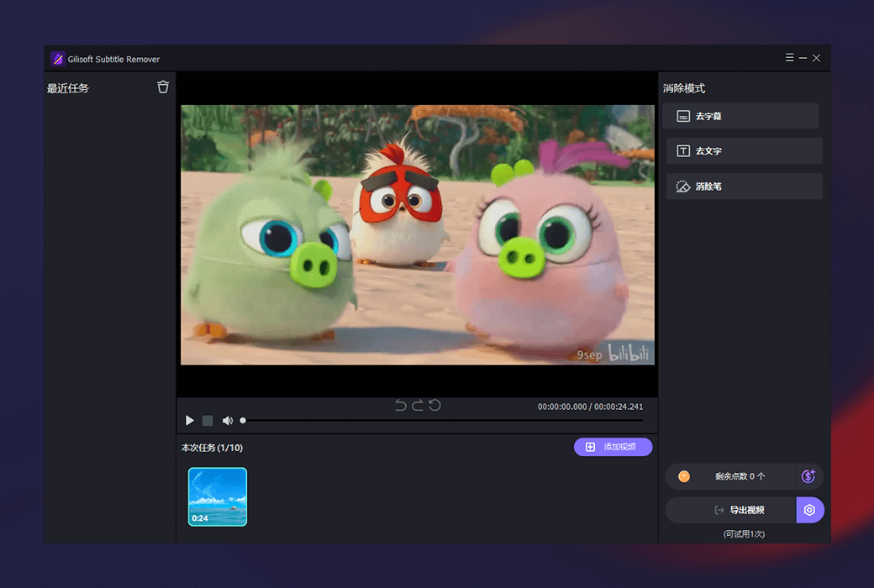Click the 最近任务 header

coord(68,88)
